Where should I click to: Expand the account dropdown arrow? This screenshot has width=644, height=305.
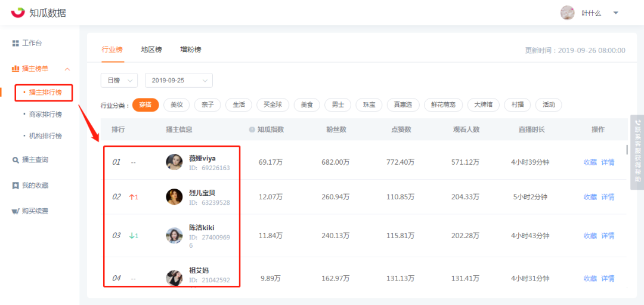615,13
